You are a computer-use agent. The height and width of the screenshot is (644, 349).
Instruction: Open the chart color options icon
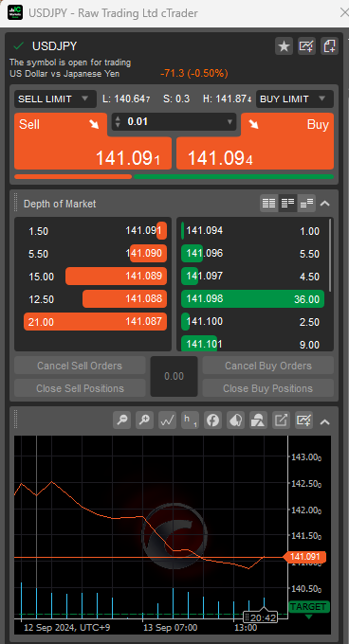click(235, 420)
